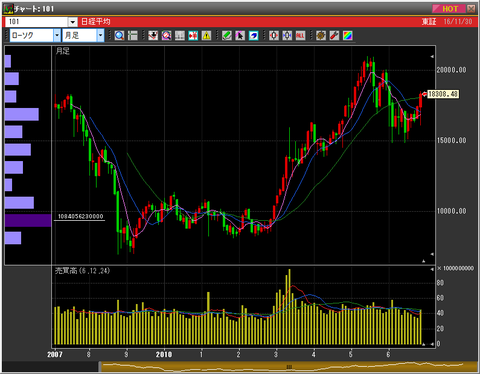The height and width of the screenshot is (374, 480).
Task: Click the red wrench tool icon
Action: point(334,36)
